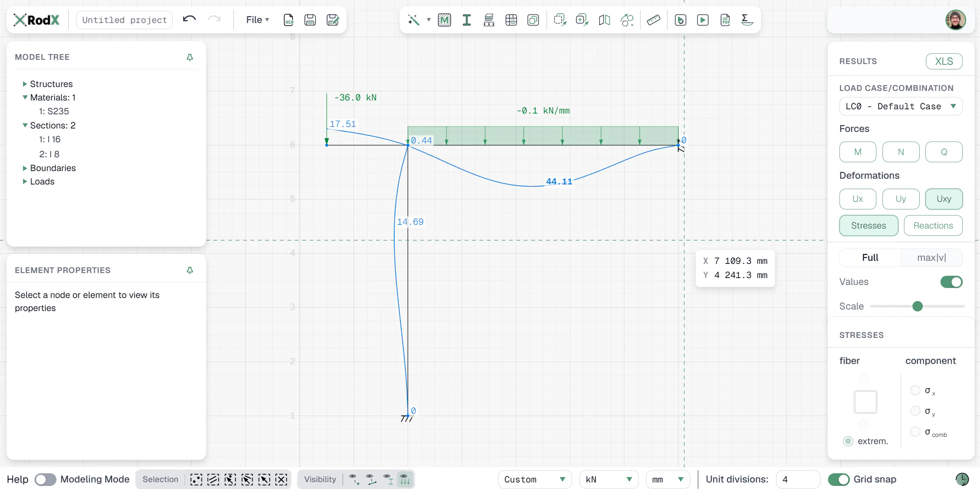Click the copy selection tool
This screenshot has height=489, width=980.
[x=582, y=20]
